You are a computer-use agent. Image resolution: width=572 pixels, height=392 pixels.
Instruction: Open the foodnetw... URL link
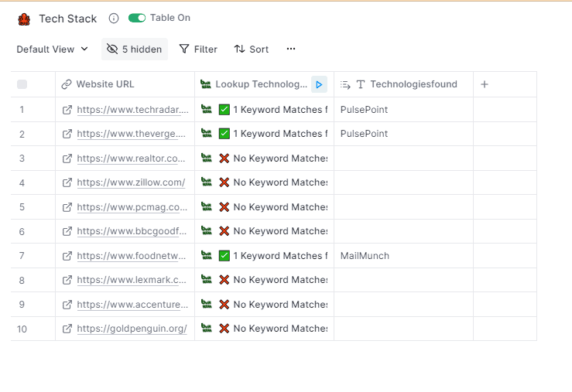coord(132,256)
